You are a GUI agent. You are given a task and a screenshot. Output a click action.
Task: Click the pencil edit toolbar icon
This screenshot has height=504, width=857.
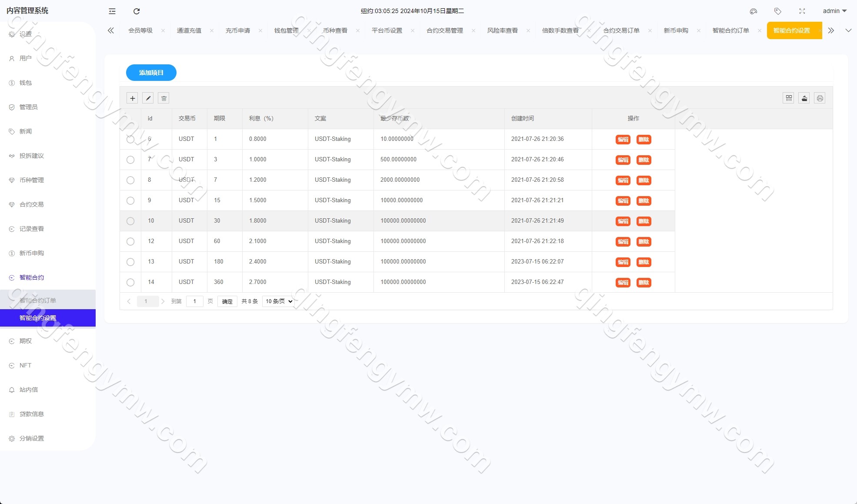148,98
